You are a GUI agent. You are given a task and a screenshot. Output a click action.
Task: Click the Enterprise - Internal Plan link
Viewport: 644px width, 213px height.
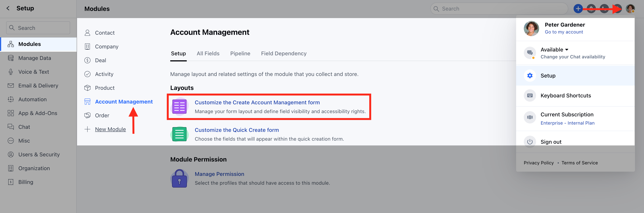point(567,123)
